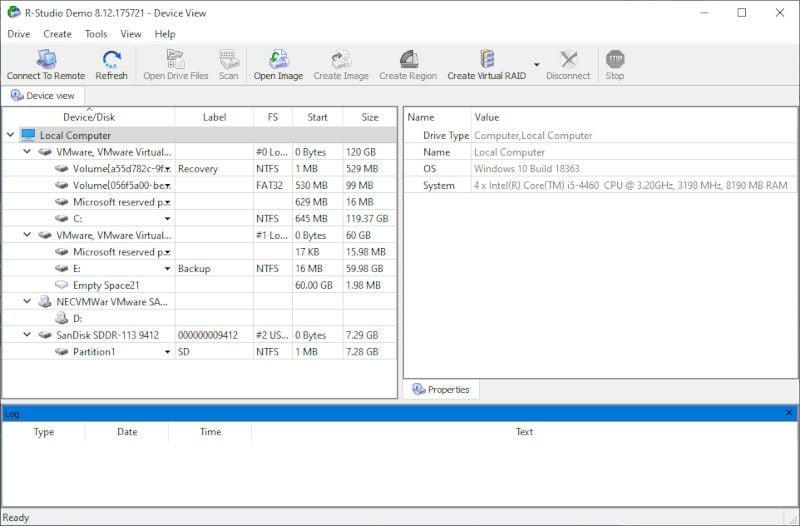The image size is (800, 526).
Task: Close the Log panel
Action: [789, 412]
